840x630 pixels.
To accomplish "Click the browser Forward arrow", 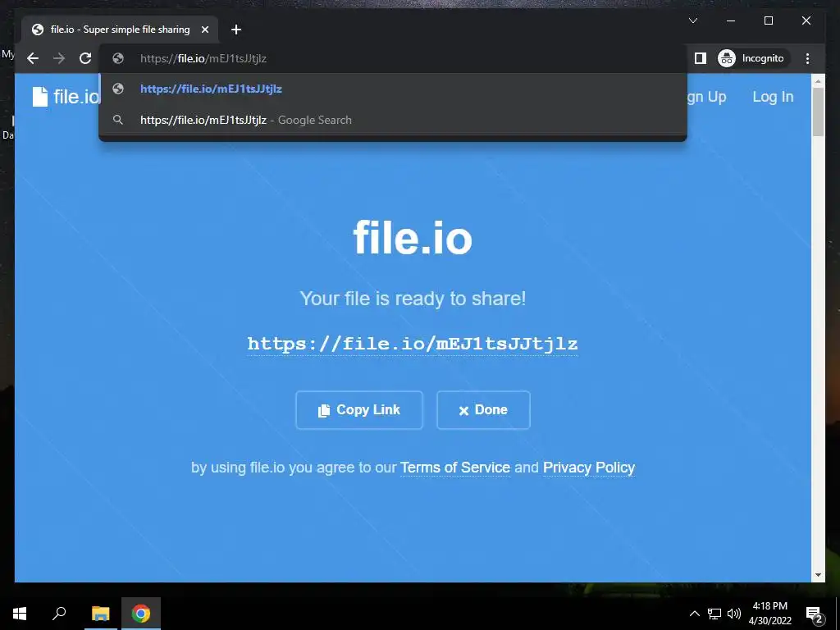I will pyautogui.click(x=59, y=58).
